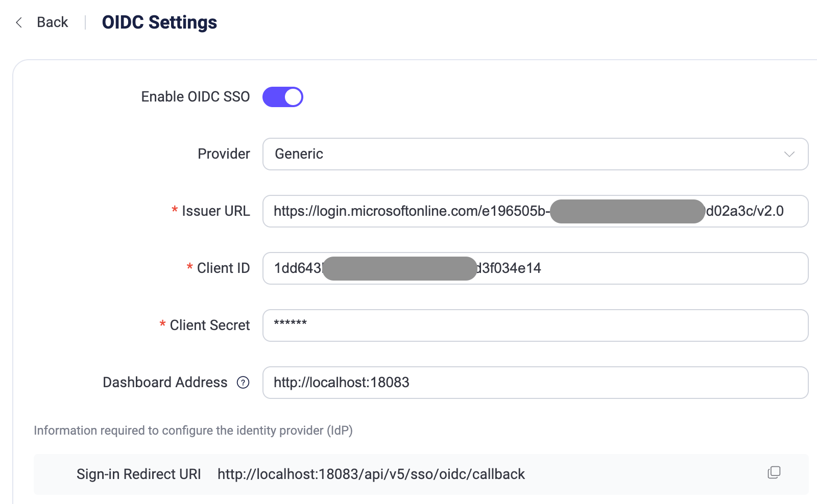817x504 pixels.
Task: Toggle off Enable OIDC SSO
Action: click(x=283, y=96)
